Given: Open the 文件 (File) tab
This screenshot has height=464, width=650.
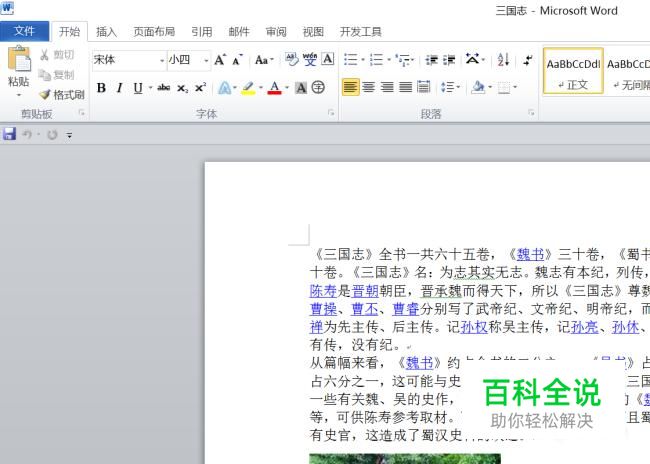Looking at the screenshot, I should (24, 31).
